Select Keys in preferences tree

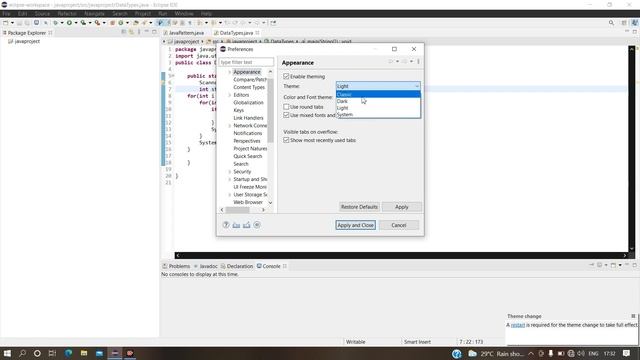[x=238, y=110]
